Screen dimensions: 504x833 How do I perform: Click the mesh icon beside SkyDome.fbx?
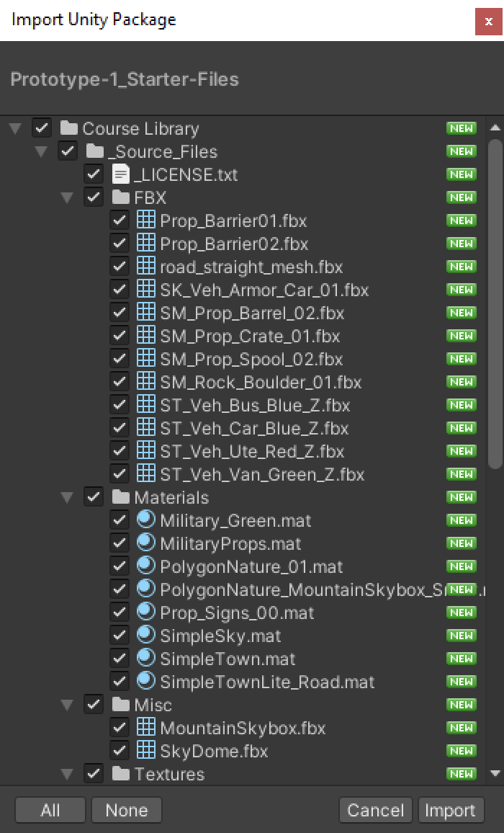(146, 751)
